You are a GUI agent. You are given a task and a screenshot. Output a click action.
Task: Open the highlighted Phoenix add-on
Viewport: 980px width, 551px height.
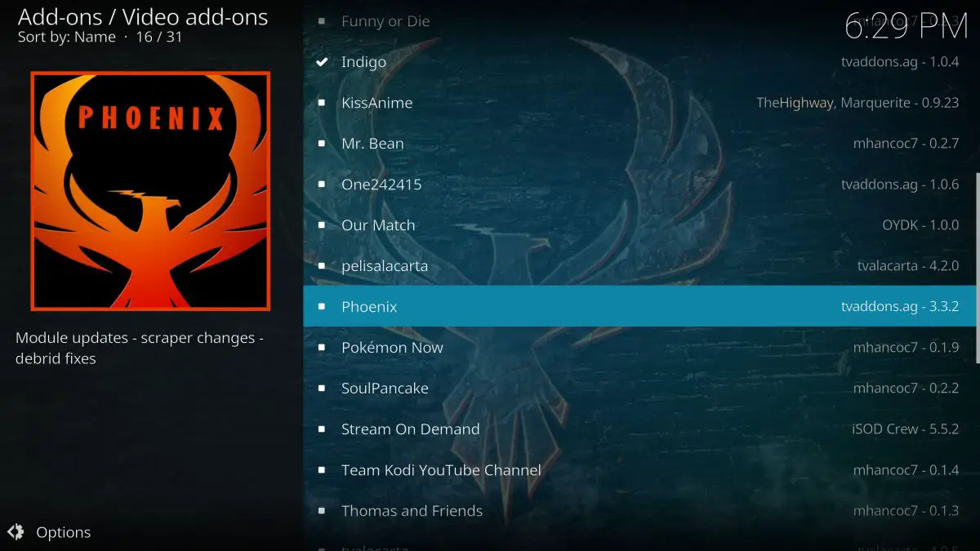(x=639, y=306)
